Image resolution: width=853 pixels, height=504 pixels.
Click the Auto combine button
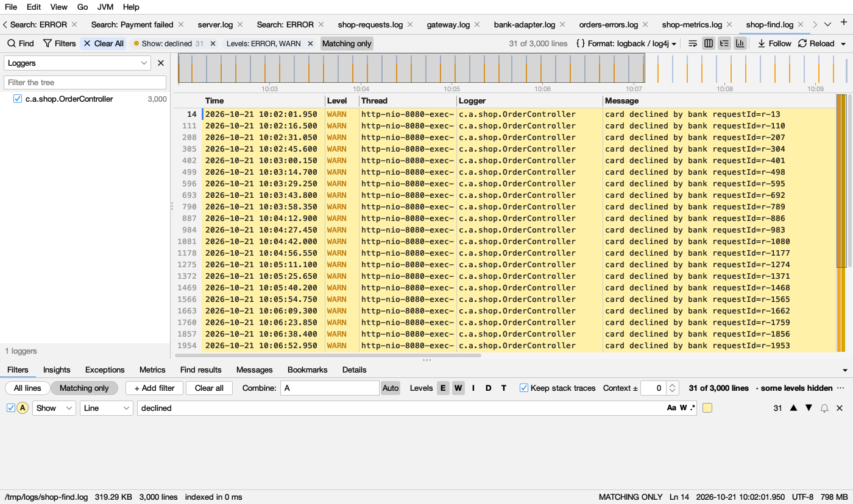[391, 388]
